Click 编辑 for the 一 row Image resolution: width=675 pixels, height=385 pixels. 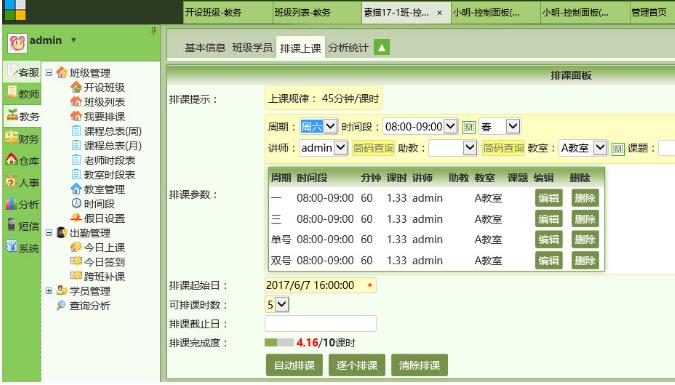point(549,198)
